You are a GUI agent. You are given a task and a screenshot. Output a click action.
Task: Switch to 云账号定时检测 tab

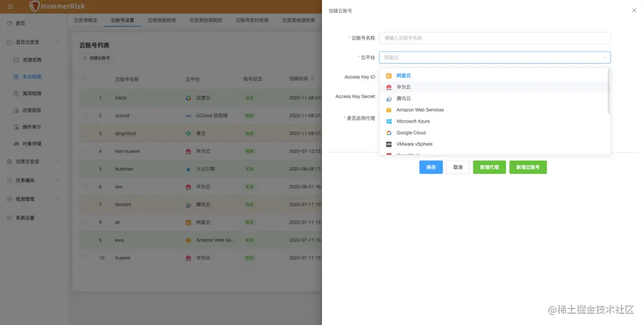coord(252,20)
